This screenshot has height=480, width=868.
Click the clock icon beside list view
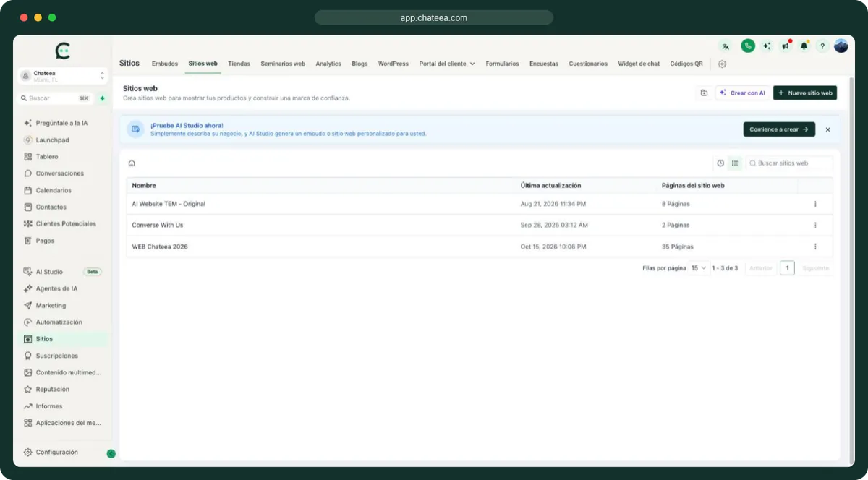point(720,163)
